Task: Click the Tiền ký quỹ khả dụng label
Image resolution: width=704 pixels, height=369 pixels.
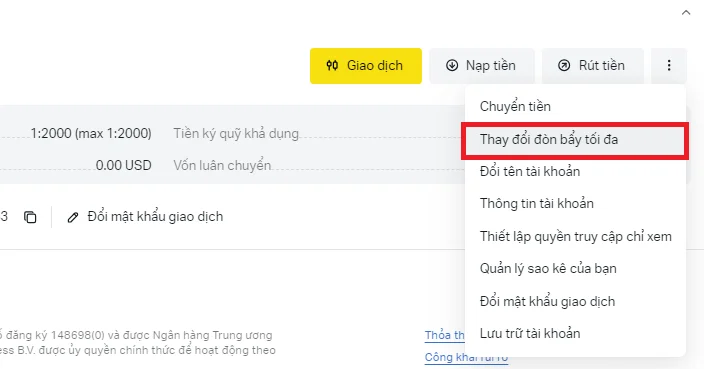Action: 236,134
